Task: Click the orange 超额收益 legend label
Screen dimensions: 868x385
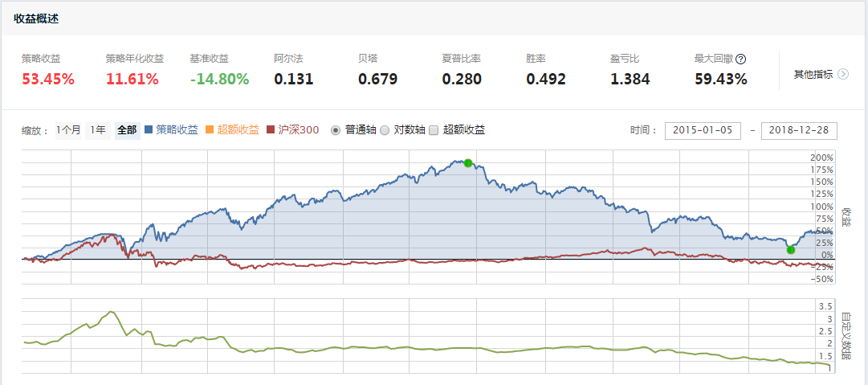Action: [x=238, y=130]
